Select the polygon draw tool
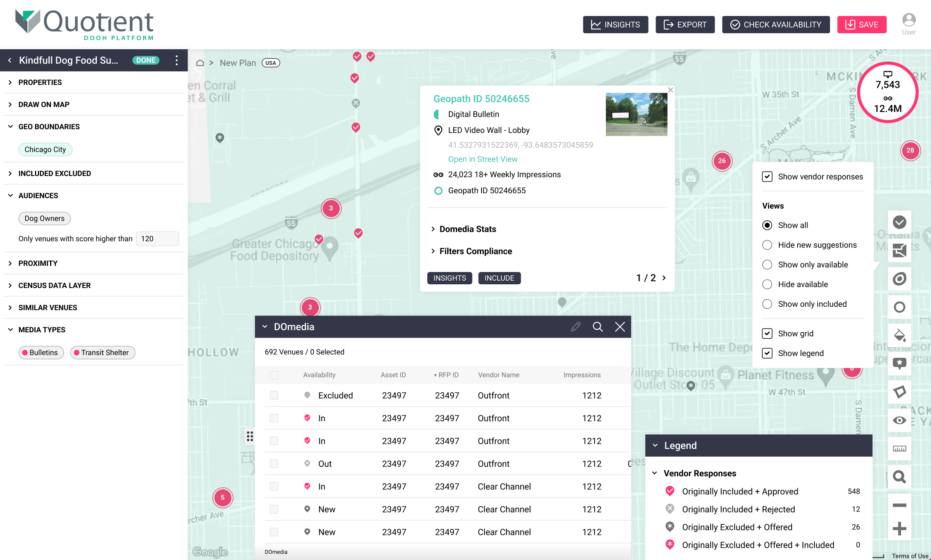Screen dimensions: 931x560 click(899, 392)
